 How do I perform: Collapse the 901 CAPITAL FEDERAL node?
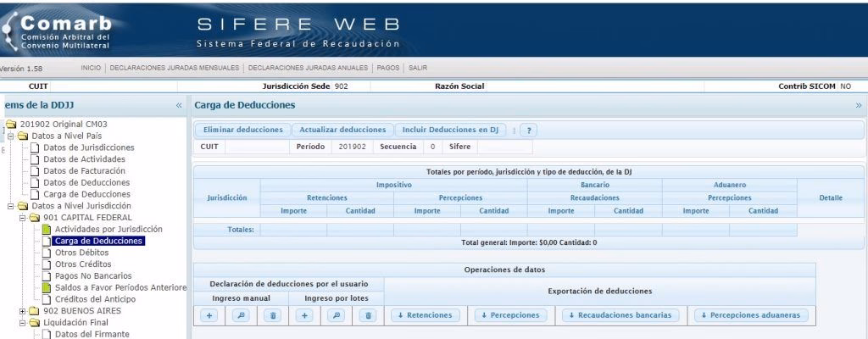(23, 218)
